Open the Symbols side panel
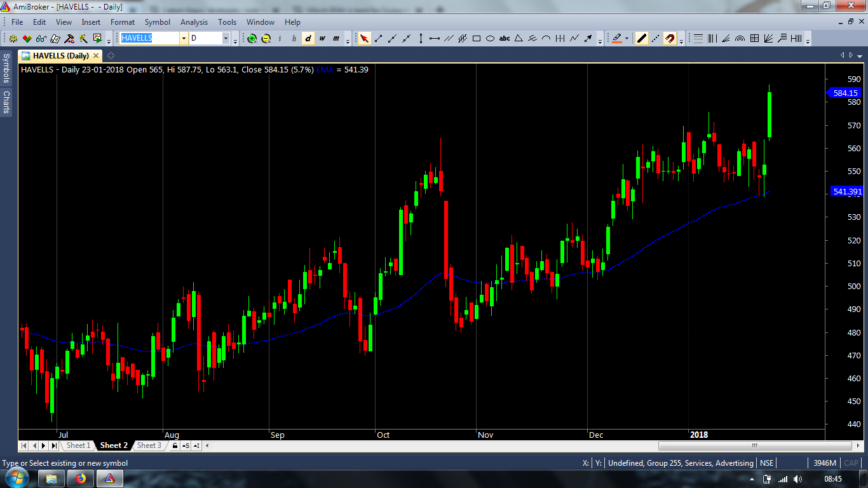 6,68
